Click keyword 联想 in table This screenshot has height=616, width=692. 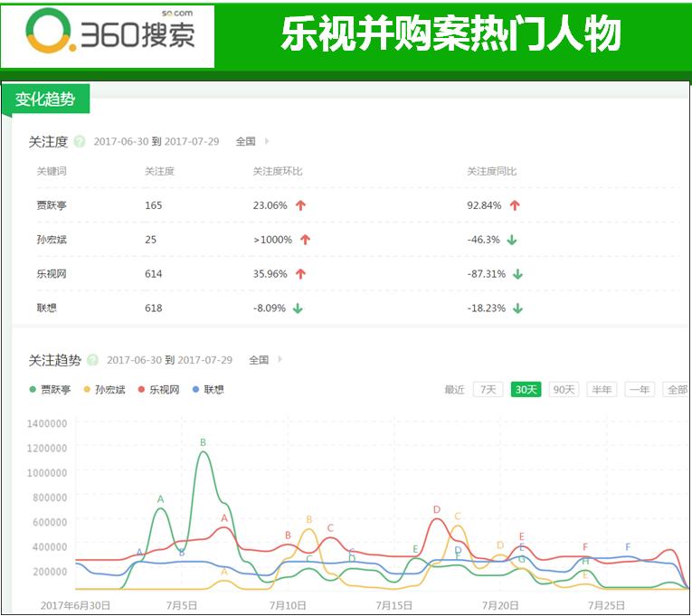click(x=47, y=308)
